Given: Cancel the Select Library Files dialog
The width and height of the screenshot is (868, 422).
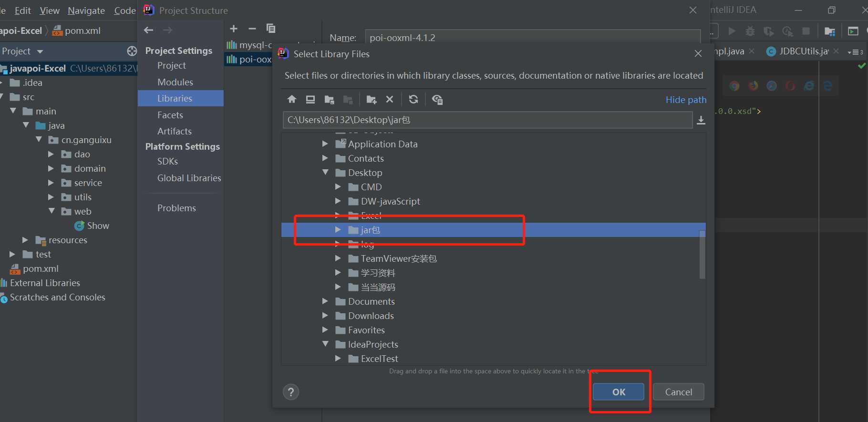Looking at the screenshot, I should pyautogui.click(x=679, y=392).
